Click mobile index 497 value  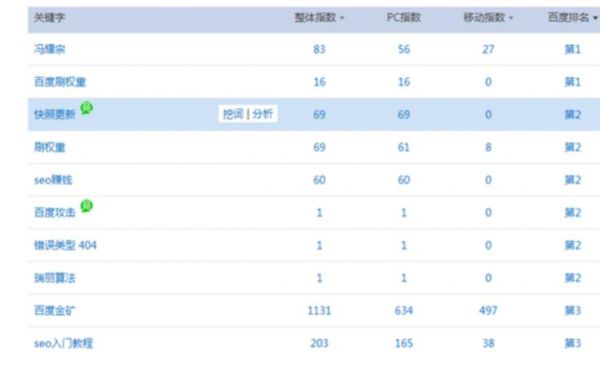488,310
